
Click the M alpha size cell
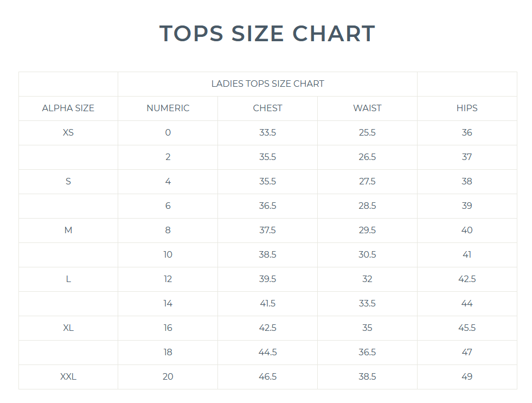click(68, 230)
